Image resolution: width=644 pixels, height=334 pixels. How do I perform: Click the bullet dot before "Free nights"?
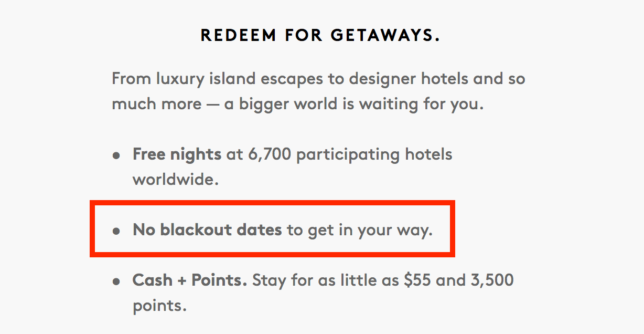116,156
